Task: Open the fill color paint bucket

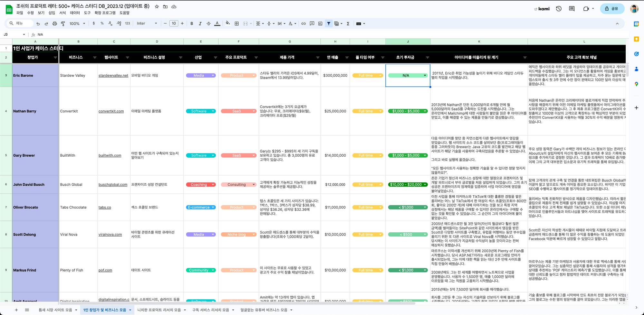Action: [x=228, y=23]
